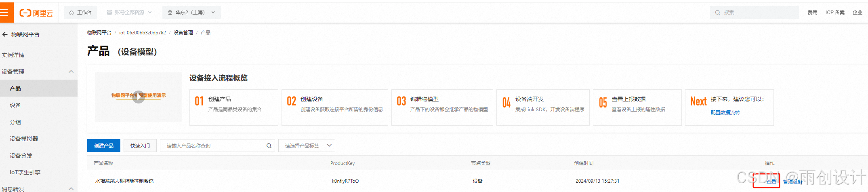The width and height of the screenshot is (868, 192).
Task: Open the ICP 备案 menu item
Action: pyautogui.click(x=835, y=13)
